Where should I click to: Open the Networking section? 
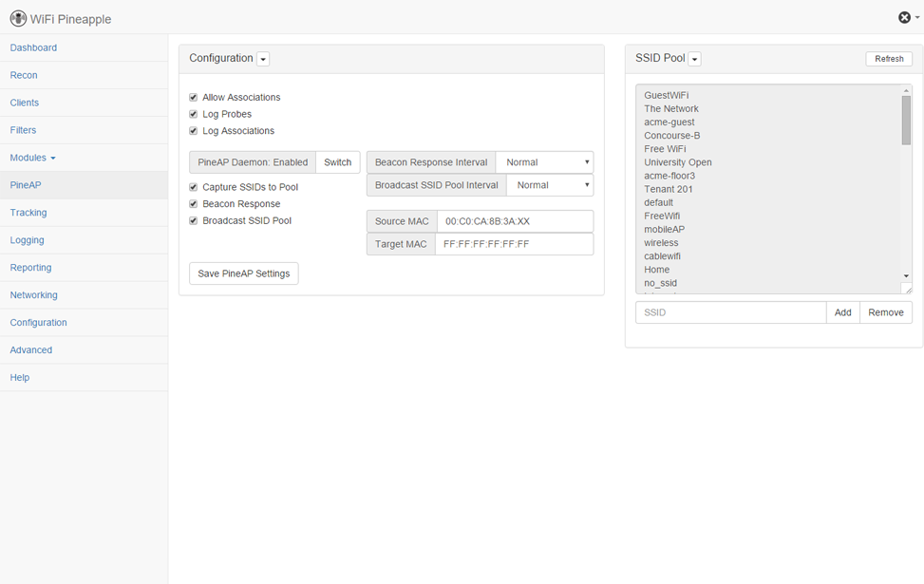click(33, 295)
